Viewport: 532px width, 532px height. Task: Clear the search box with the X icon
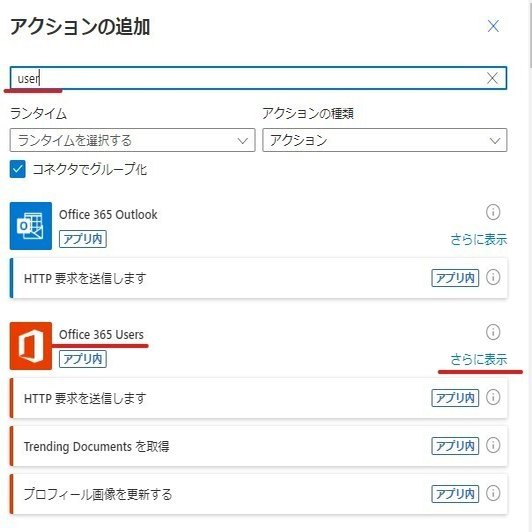click(492, 78)
